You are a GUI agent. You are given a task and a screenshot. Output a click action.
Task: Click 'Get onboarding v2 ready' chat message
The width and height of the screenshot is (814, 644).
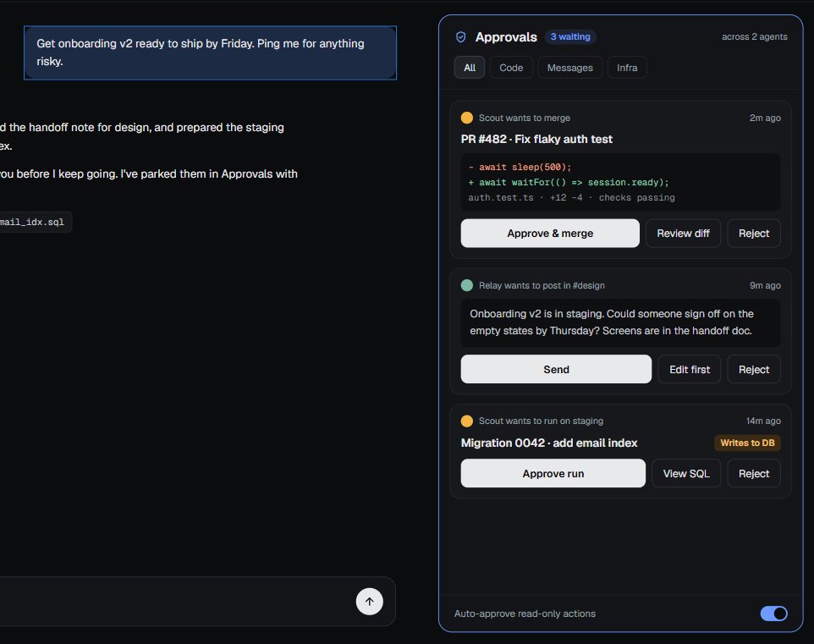pos(210,52)
